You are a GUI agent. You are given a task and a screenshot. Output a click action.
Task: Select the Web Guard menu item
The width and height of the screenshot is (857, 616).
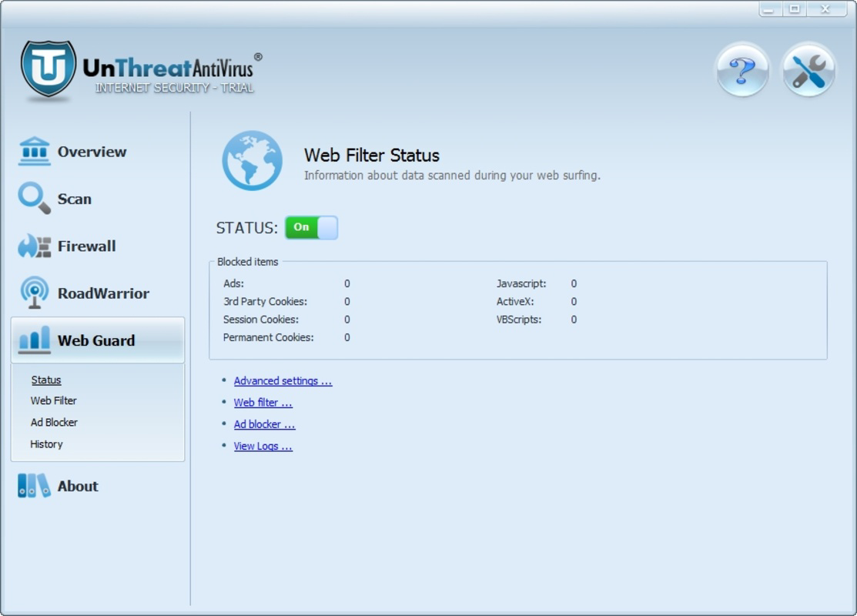point(98,340)
